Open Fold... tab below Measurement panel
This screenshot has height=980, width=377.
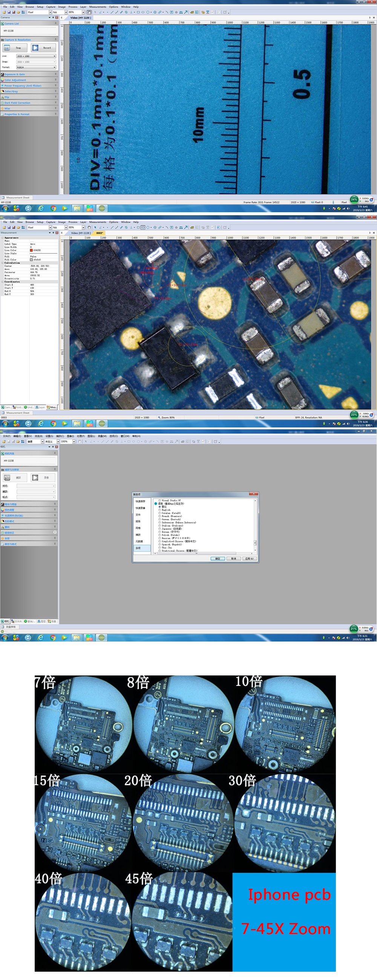coord(17,407)
